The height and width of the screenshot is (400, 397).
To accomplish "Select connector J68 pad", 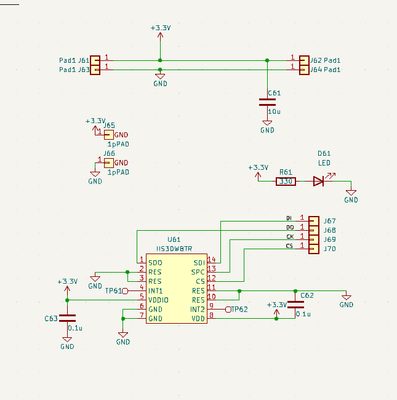I will coord(314,230).
